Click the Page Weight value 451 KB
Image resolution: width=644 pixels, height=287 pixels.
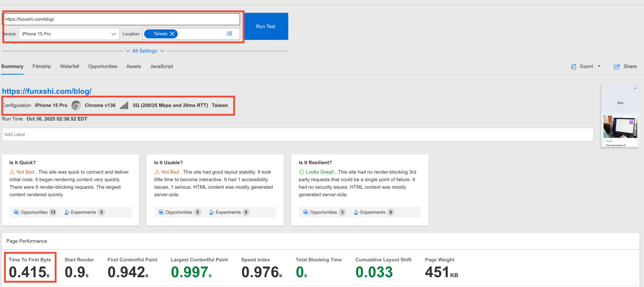point(442,272)
